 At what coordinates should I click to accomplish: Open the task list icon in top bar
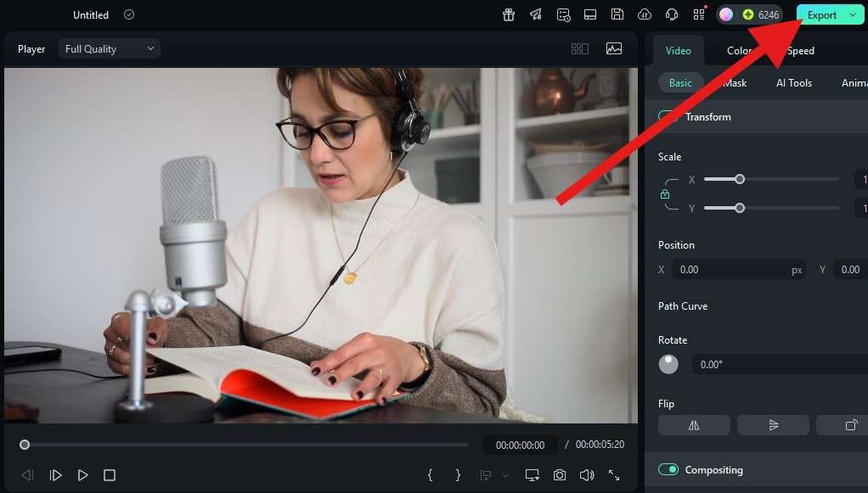coord(563,15)
